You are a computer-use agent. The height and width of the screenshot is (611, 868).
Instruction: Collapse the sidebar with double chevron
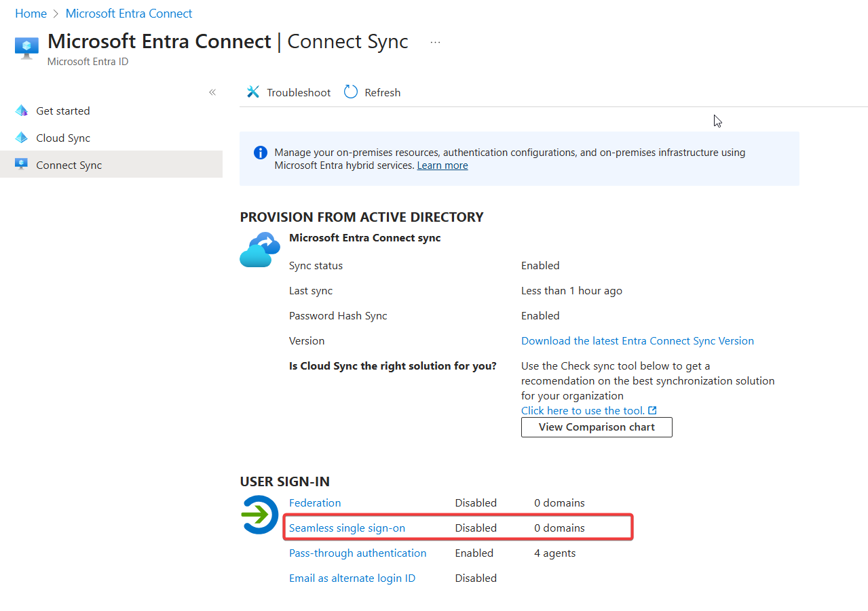point(212,92)
